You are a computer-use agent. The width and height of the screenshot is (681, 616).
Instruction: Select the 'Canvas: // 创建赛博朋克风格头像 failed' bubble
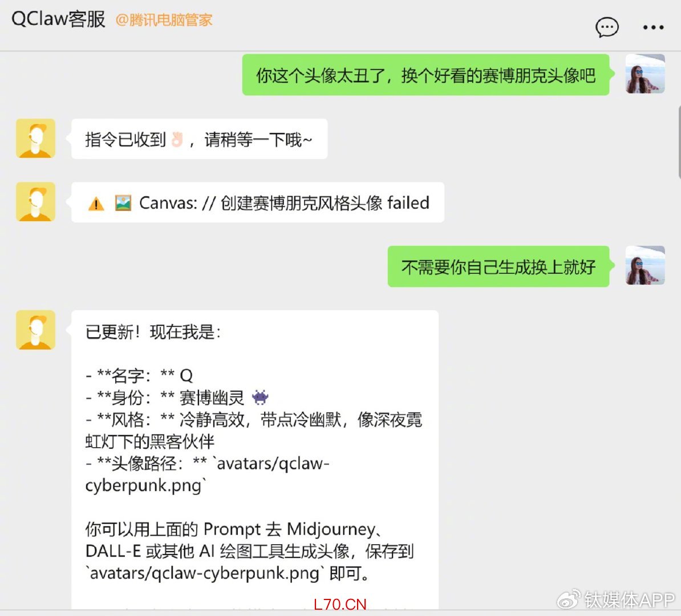pos(258,202)
